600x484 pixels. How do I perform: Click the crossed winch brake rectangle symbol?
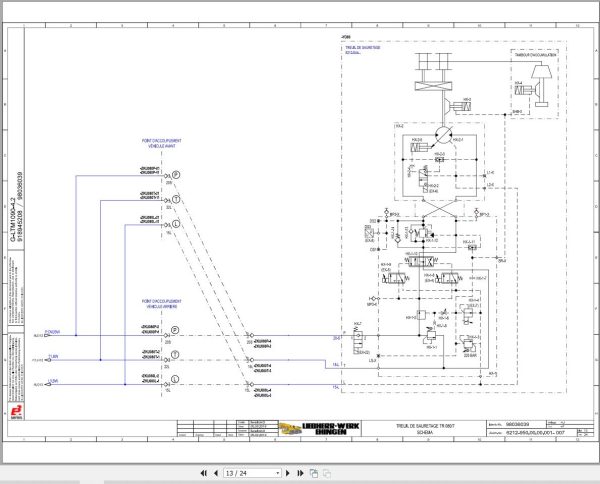tap(434, 86)
